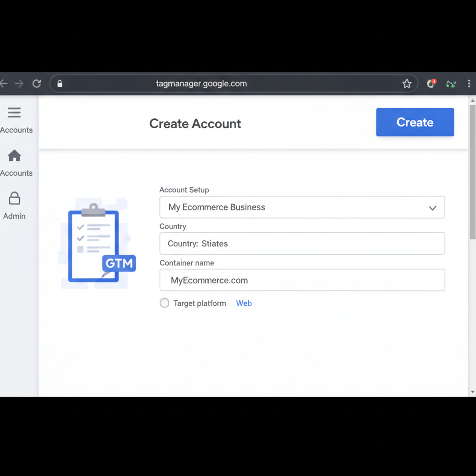Select the Web target platform link
The width and height of the screenshot is (476, 476).
click(x=244, y=303)
